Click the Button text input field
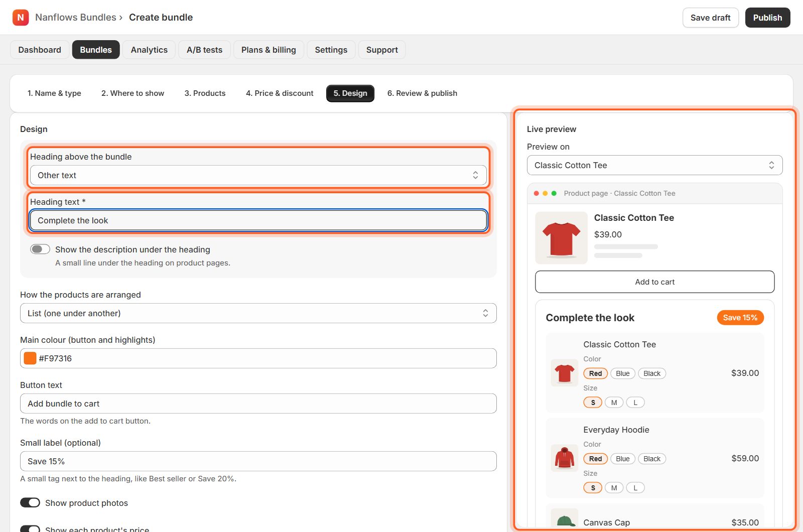 tap(258, 404)
